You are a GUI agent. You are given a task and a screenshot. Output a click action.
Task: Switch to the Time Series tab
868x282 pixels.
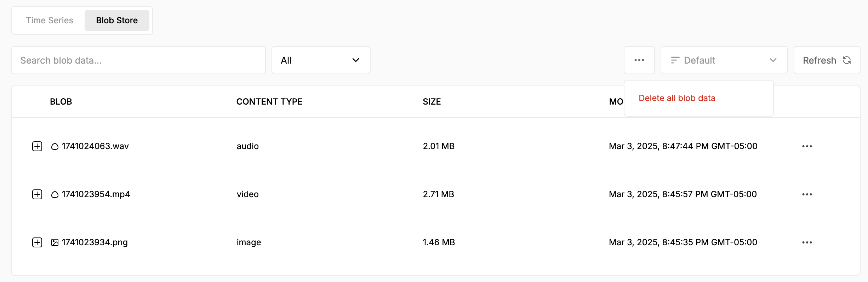click(x=50, y=20)
